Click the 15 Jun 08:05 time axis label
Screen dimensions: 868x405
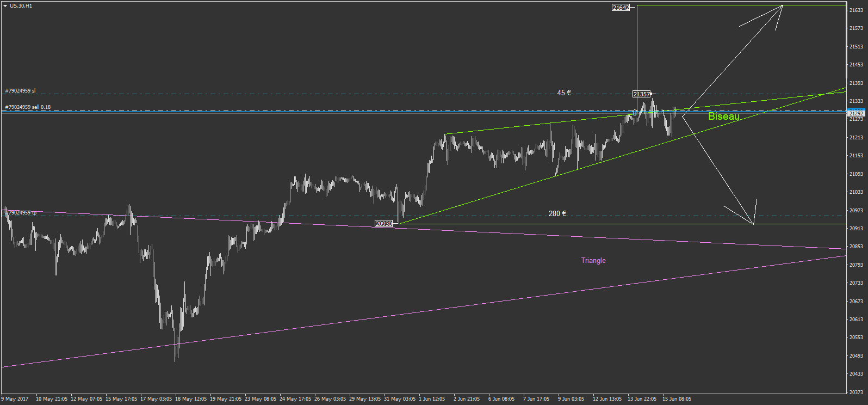click(677, 399)
